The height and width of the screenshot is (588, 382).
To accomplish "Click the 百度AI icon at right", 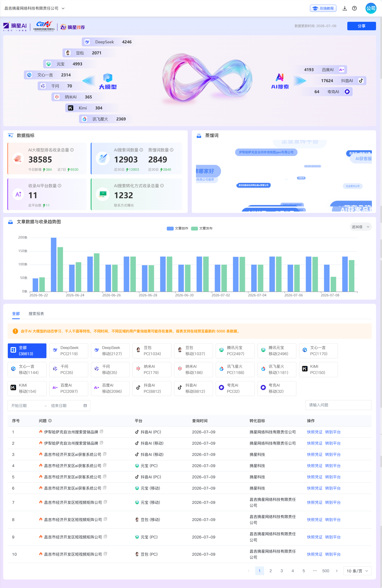I will tap(342, 70).
